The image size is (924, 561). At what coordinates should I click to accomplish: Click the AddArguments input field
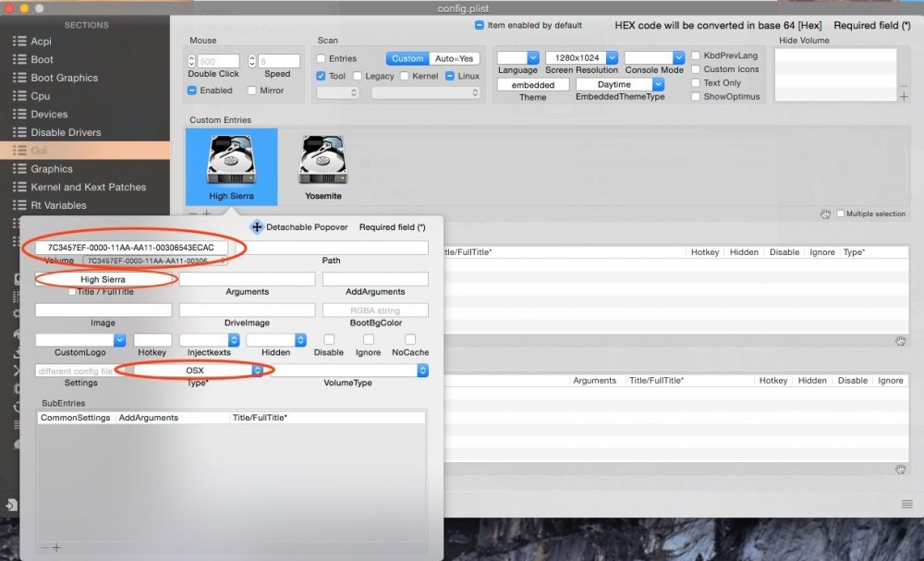(375, 279)
